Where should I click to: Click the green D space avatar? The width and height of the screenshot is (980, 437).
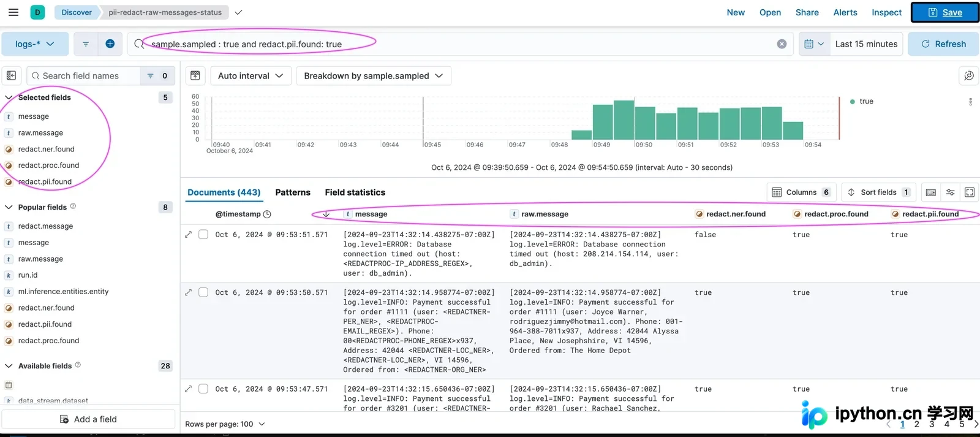click(37, 12)
